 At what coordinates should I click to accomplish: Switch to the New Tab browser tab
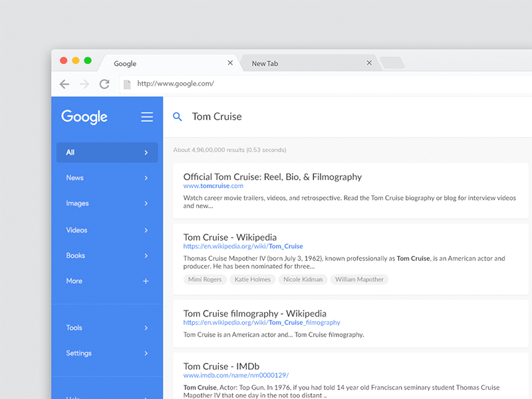pos(265,63)
